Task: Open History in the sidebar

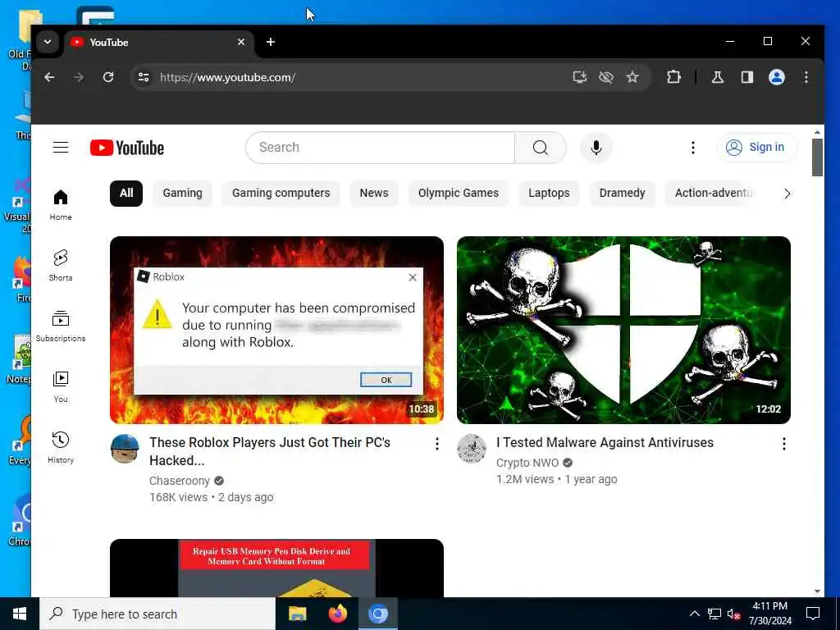Action: (61, 447)
